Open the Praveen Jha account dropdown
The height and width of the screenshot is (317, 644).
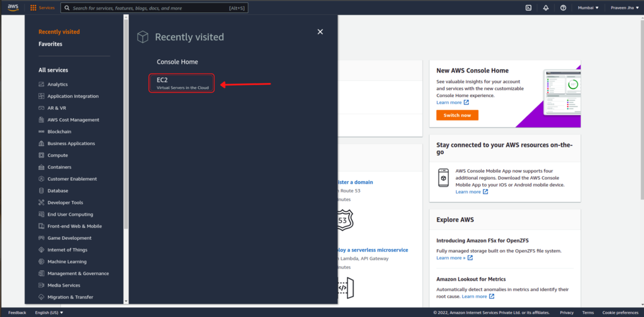(625, 8)
